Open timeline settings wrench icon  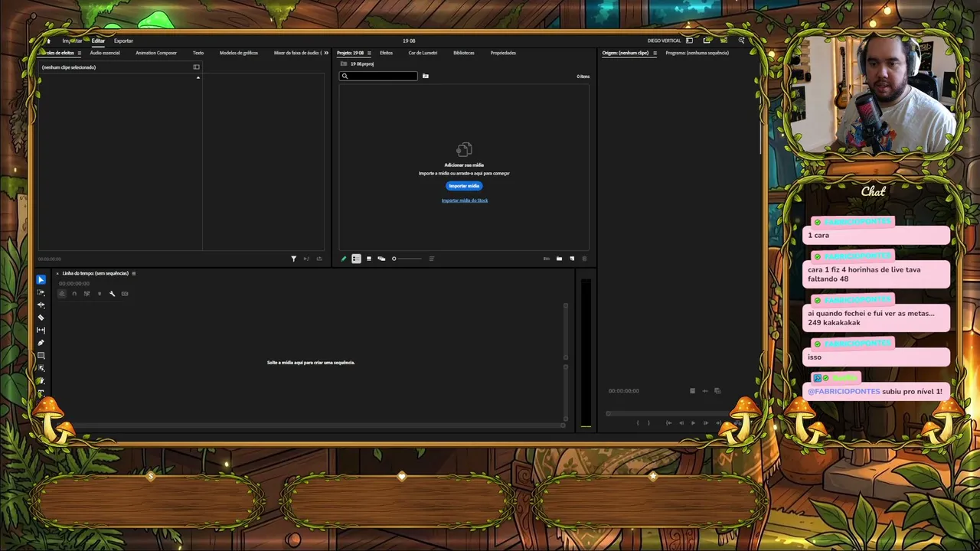pos(112,294)
